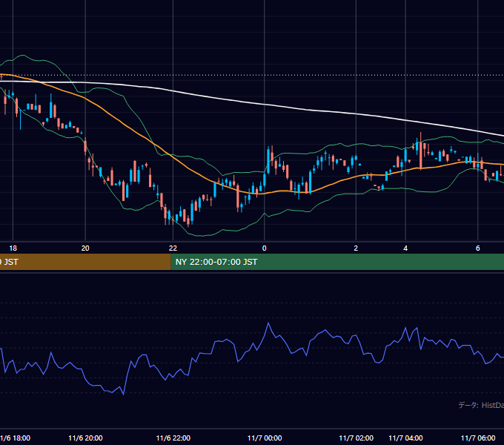Click the 11/6 20:00 date label
504x445 pixels.
85,438
